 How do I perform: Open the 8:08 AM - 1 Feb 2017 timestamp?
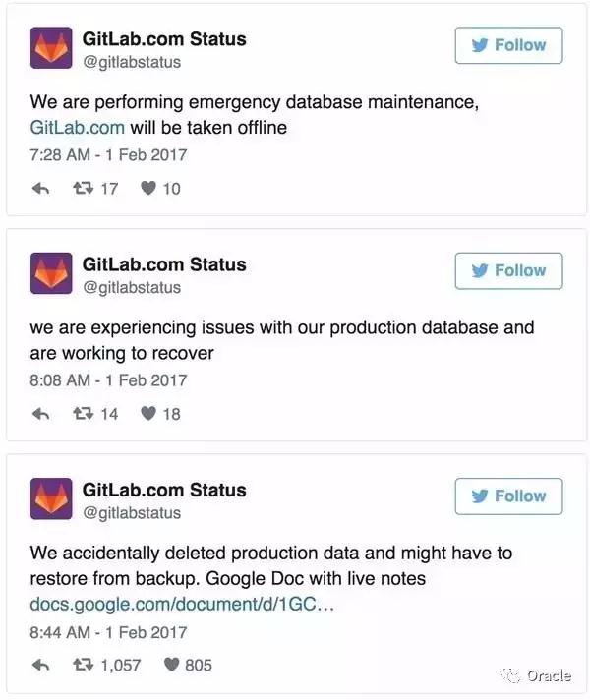108,379
